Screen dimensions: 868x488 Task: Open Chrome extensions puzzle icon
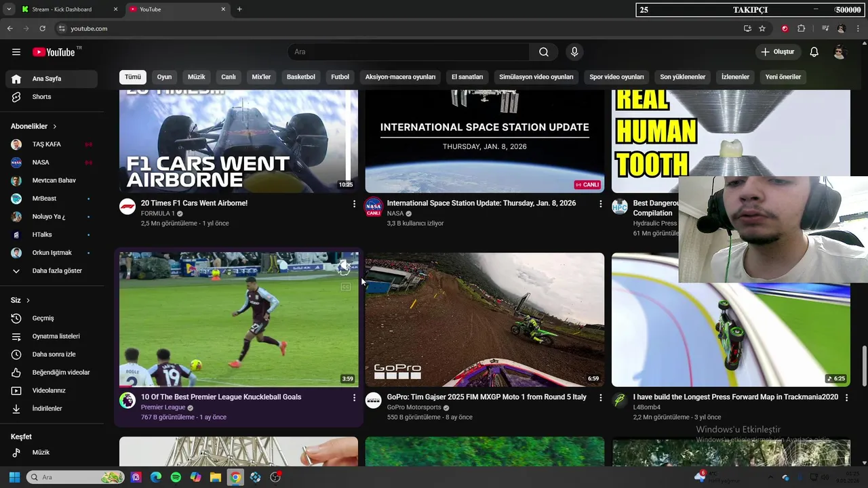point(802,28)
